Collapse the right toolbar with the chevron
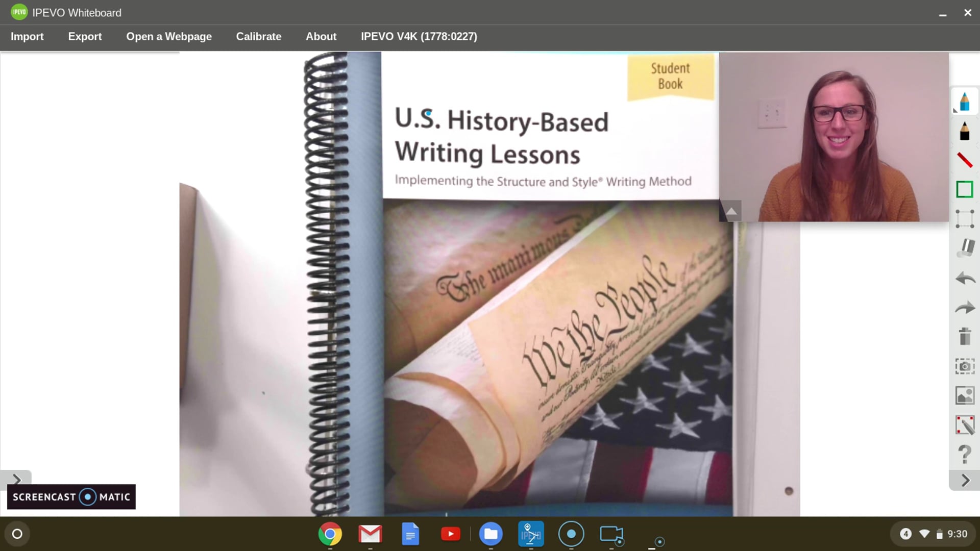 pos(965,481)
